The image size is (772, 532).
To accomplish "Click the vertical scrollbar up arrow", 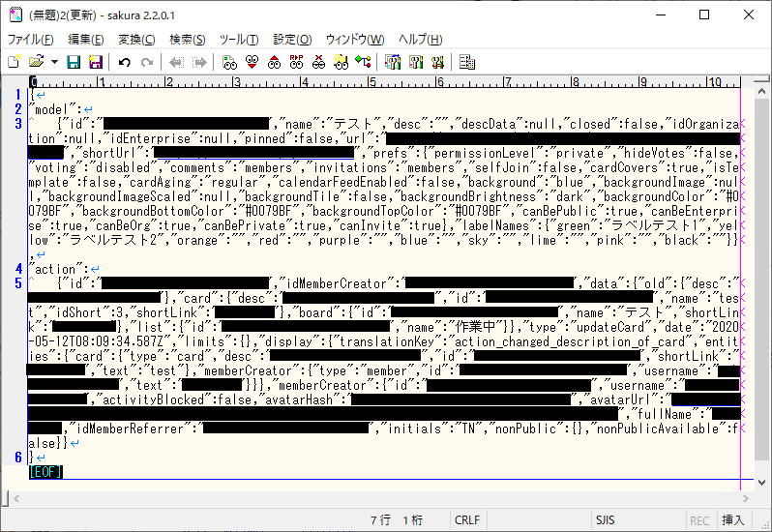I will click(761, 92).
